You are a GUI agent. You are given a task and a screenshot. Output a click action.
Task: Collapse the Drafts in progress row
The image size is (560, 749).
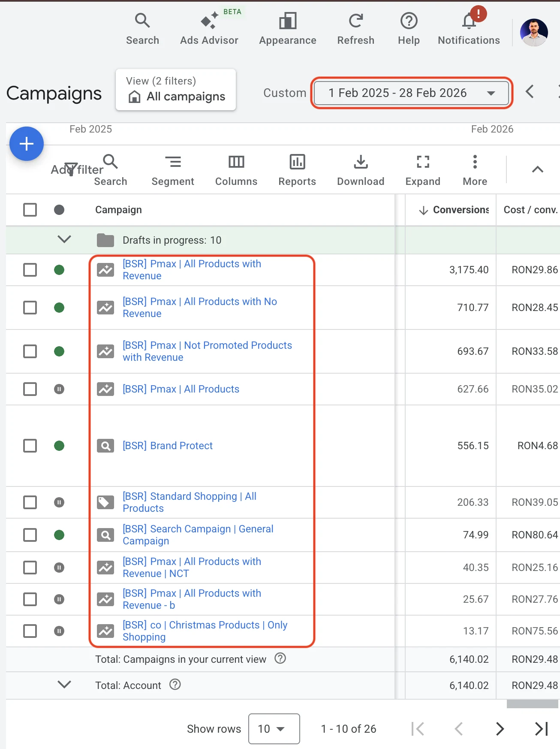pyautogui.click(x=64, y=239)
